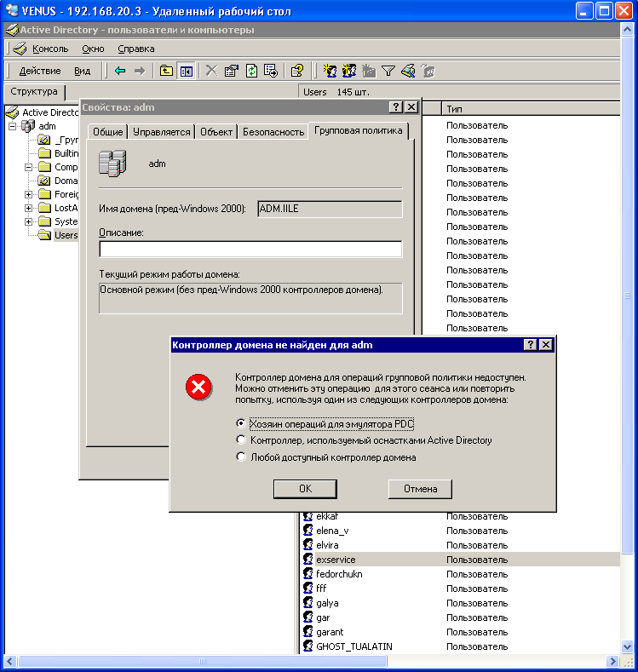638x672 pixels.
Task: Click the user icon next to galya
Action: [x=308, y=602]
